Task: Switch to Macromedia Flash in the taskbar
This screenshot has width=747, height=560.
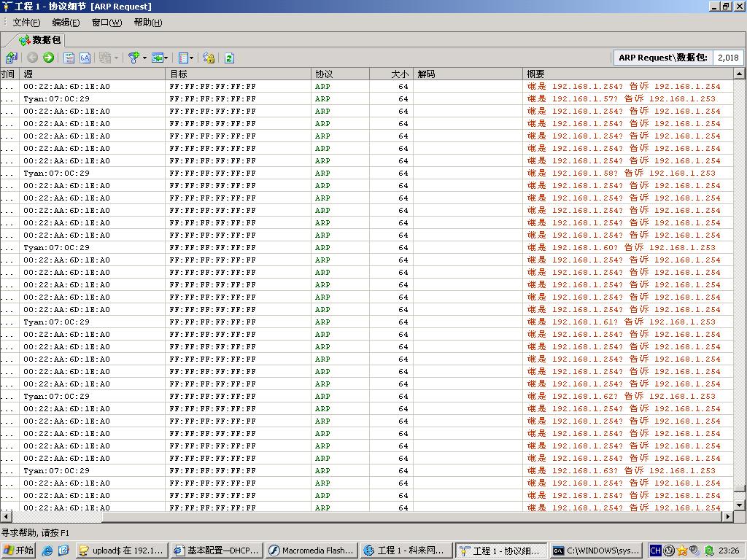Action: click(311, 551)
